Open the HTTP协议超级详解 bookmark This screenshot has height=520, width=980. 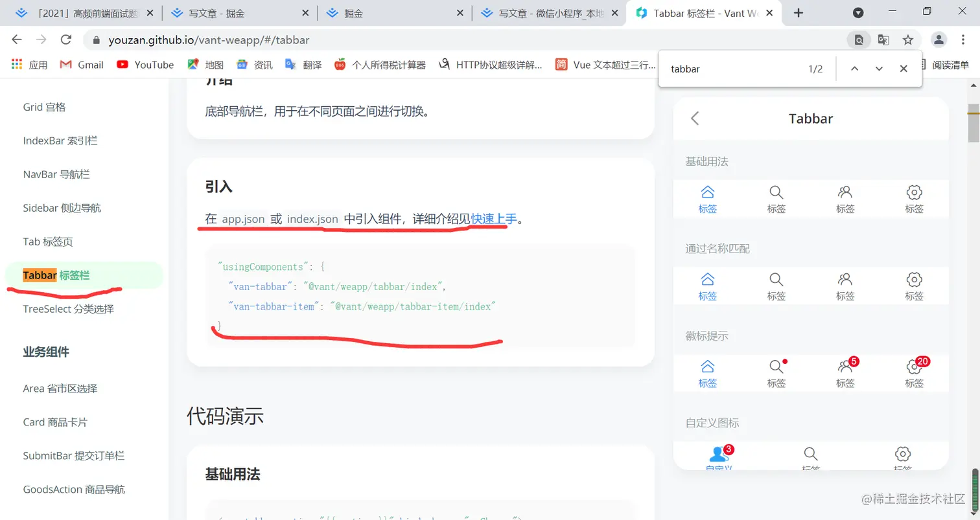491,64
